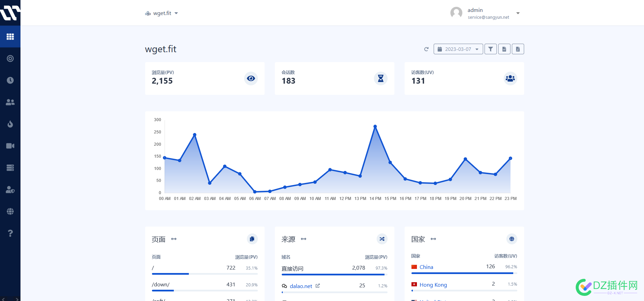The image size is (644, 301).
Task: Open the 2023-03-07 date range dropdown
Action: coord(458,49)
